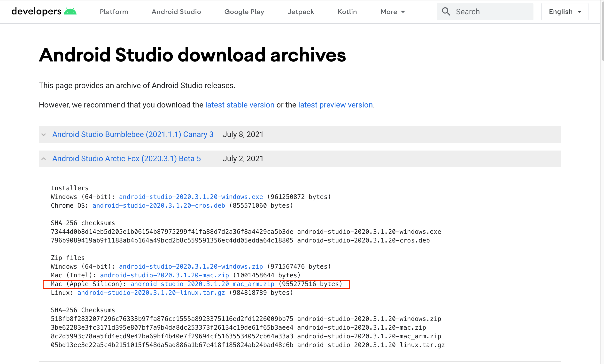Open the Android Studio nav item
The height and width of the screenshot is (364, 604).
(176, 12)
